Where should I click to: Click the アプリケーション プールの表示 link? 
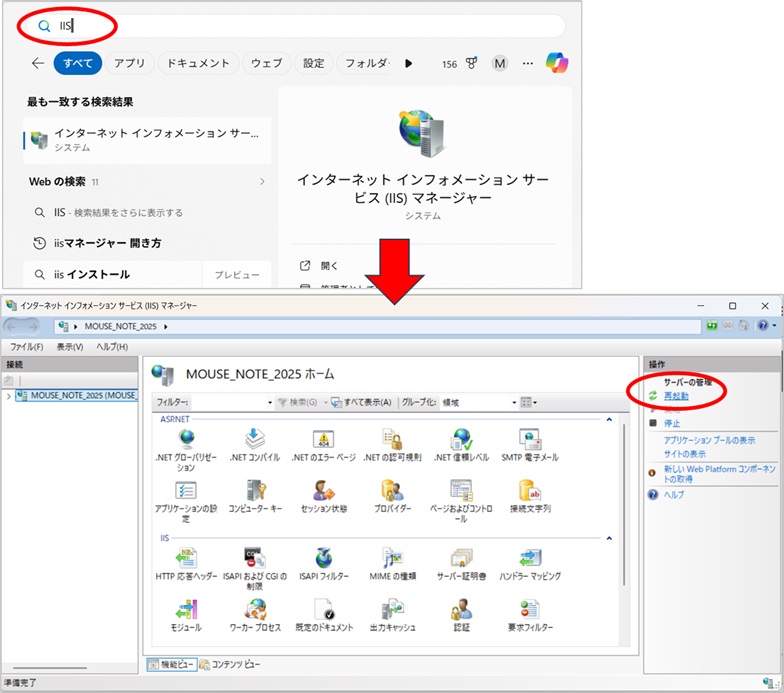[709, 440]
